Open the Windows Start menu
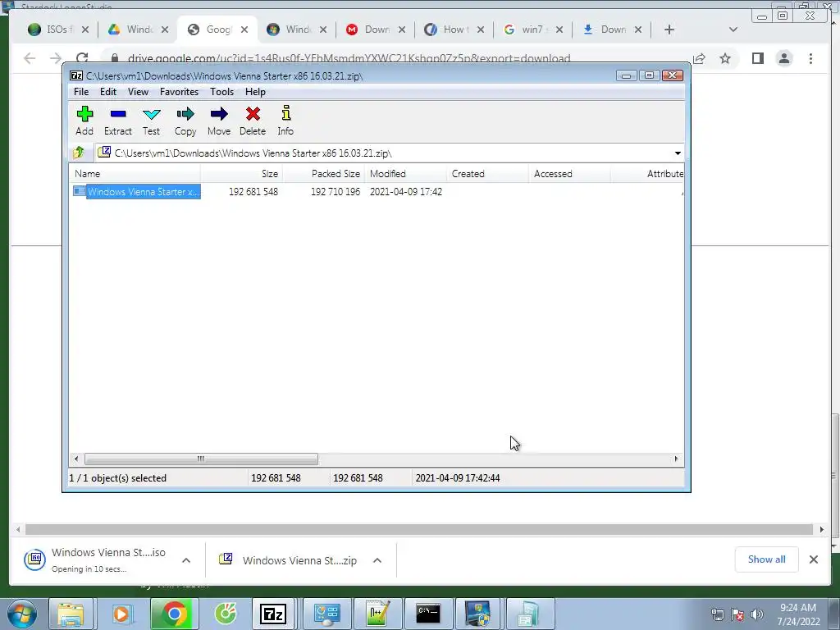This screenshot has height=630, width=840. (21, 614)
